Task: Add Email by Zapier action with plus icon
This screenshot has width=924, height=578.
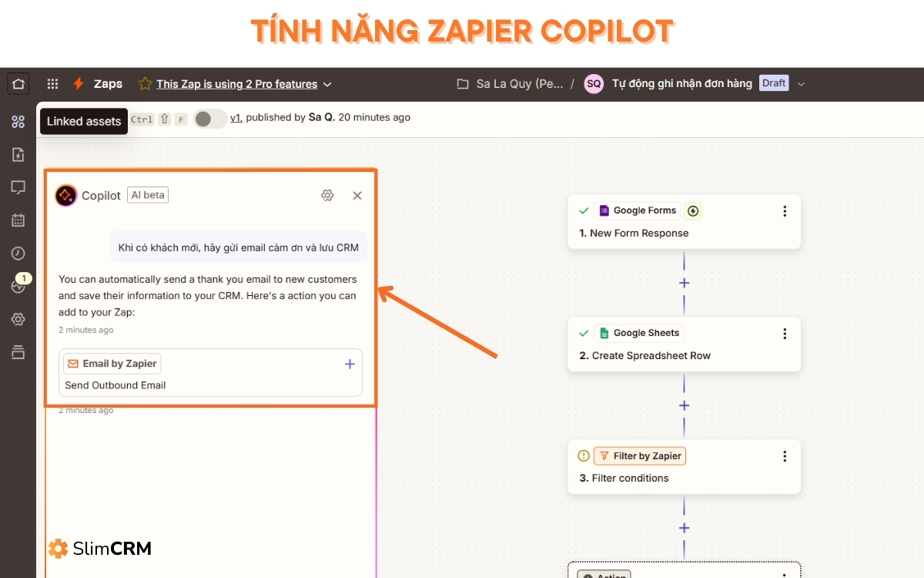Action: [x=350, y=364]
